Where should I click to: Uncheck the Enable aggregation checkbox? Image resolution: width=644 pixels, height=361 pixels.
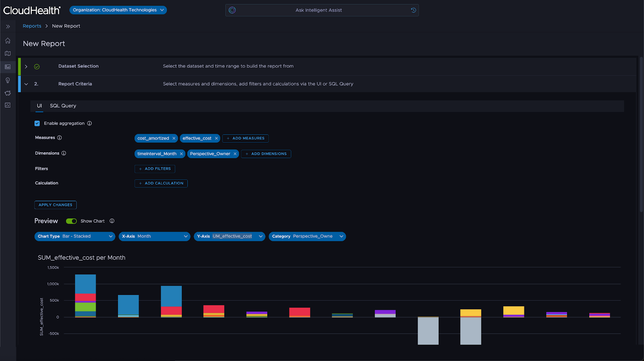(37, 123)
